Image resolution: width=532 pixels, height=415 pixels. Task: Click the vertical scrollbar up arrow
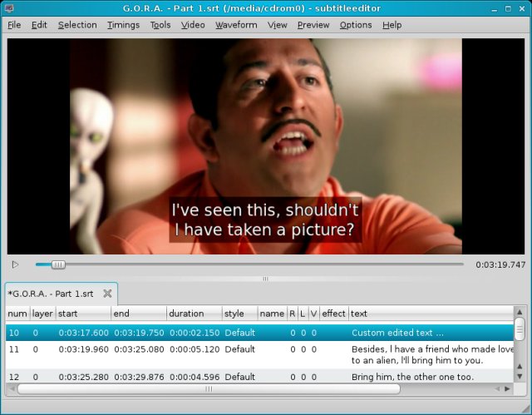tap(520, 314)
